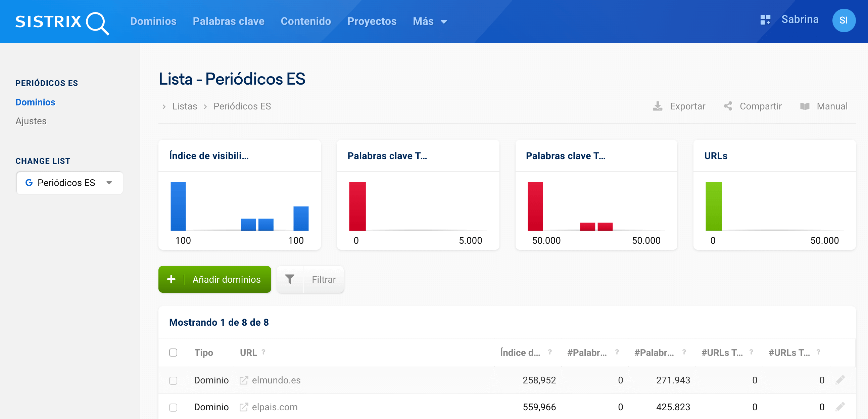Click the edit pencil for elmundo.es
The width and height of the screenshot is (868, 419).
pyautogui.click(x=840, y=380)
